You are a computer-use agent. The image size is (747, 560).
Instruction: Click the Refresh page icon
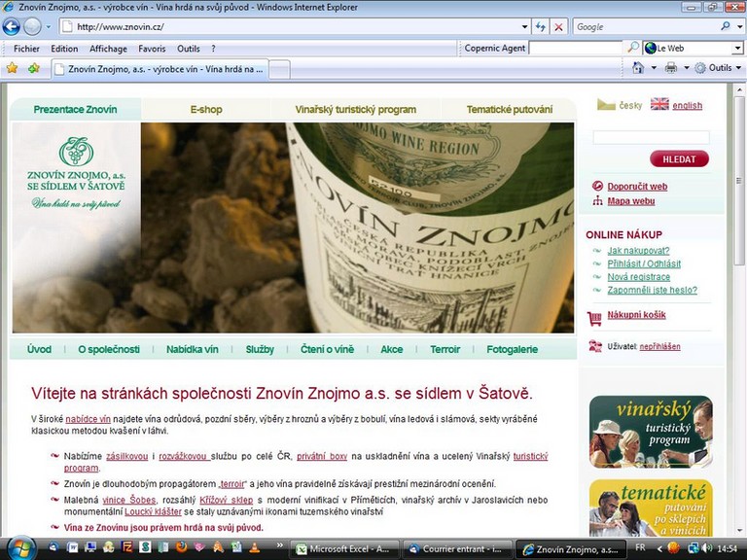coord(540,27)
